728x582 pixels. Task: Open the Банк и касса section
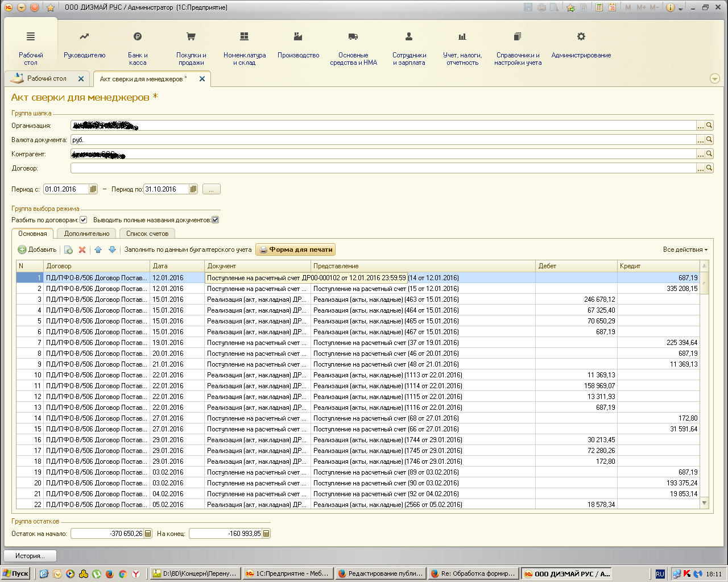point(138,49)
